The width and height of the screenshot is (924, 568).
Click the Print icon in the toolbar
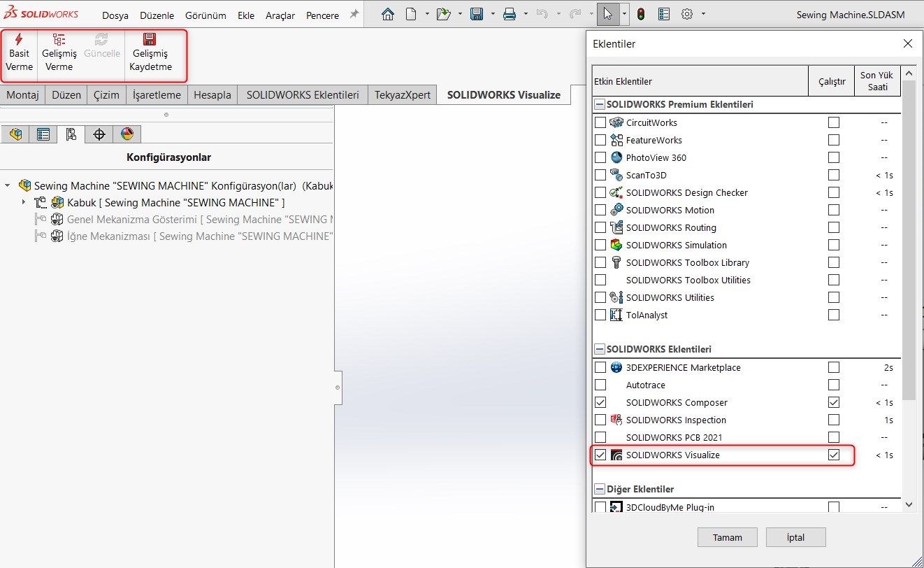(x=510, y=14)
